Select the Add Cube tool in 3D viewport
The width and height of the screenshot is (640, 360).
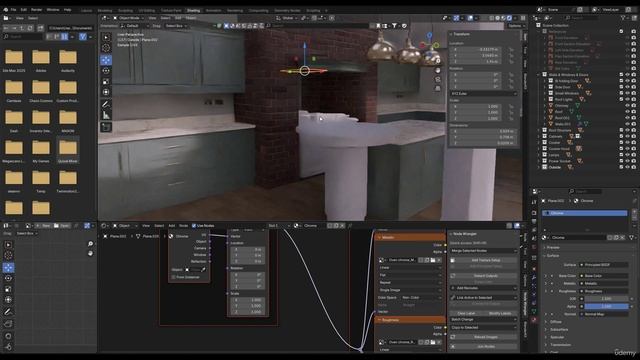(106, 128)
